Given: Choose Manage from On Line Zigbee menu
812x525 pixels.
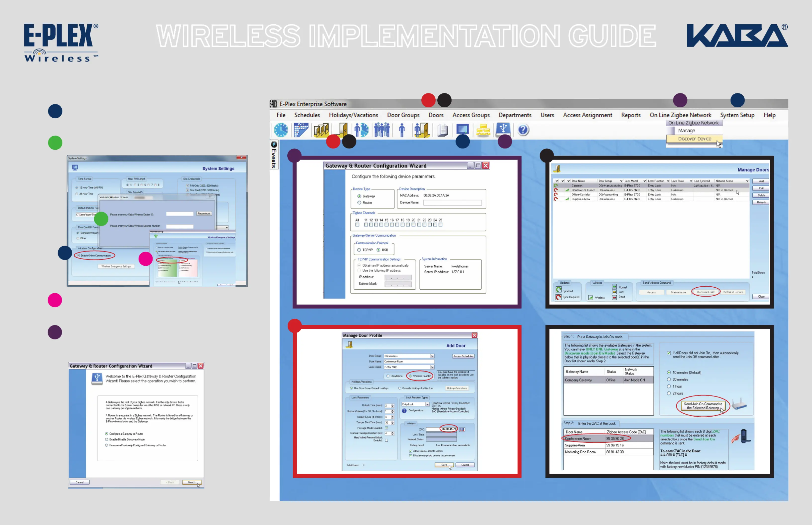Looking at the screenshot, I should (686, 131).
